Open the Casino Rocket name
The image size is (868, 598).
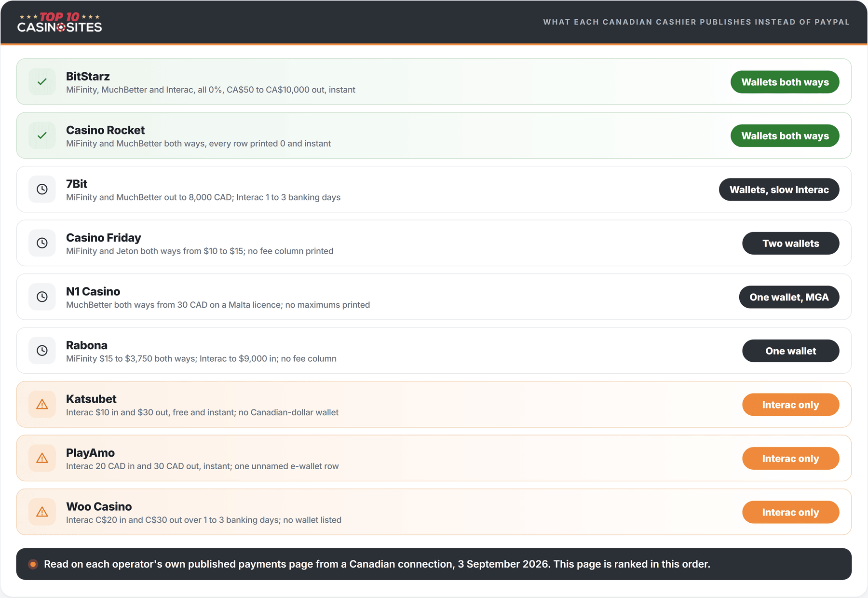coord(105,130)
